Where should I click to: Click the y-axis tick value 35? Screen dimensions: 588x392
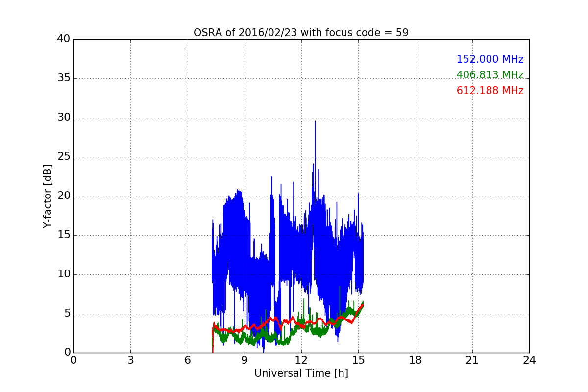pos(64,78)
